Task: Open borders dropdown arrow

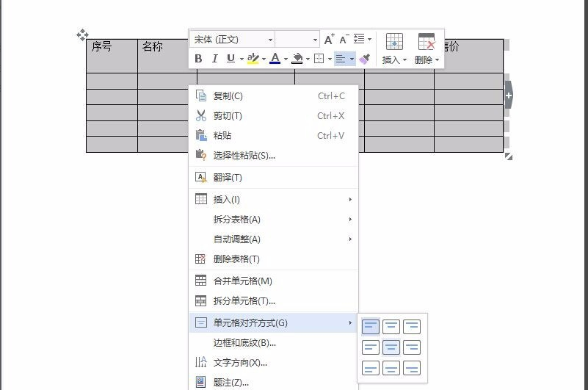Action: pos(330,59)
